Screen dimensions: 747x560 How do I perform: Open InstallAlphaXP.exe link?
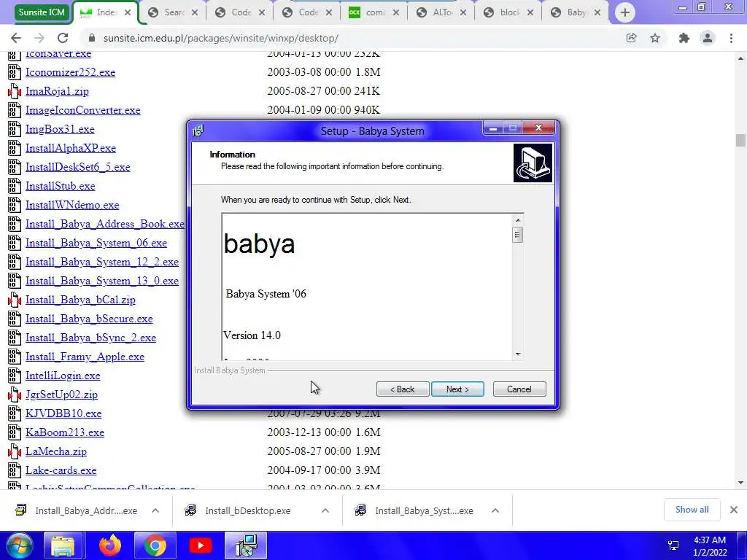tap(71, 148)
